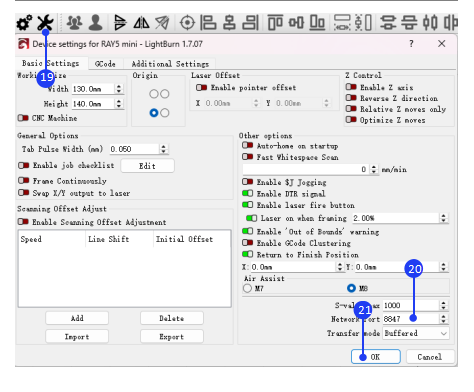Select the top-right origin radio button
Viewport: 474px width, 392px height.
point(165,94)
